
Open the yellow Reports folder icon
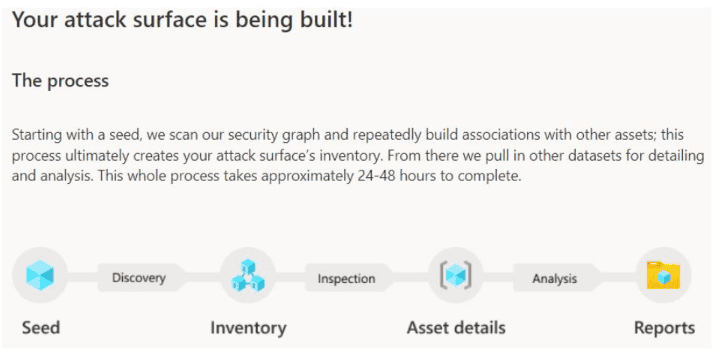[x=664, y=275]
